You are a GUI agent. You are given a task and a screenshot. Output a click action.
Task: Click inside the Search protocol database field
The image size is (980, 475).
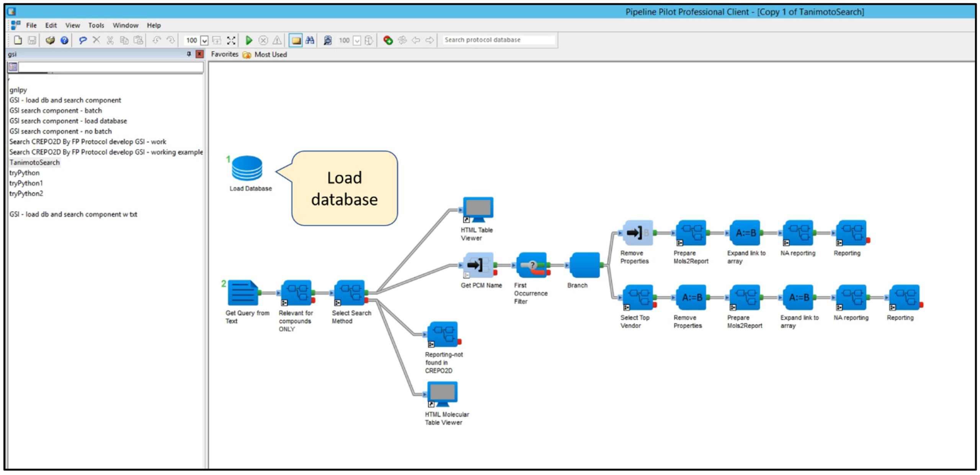click(498, 39)
